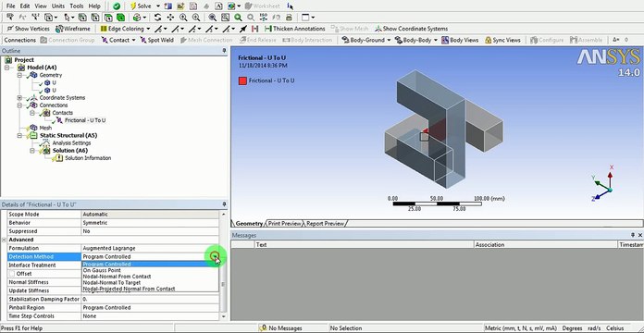Toggle Body Views
644x333 pixels.
pos(460,40)
